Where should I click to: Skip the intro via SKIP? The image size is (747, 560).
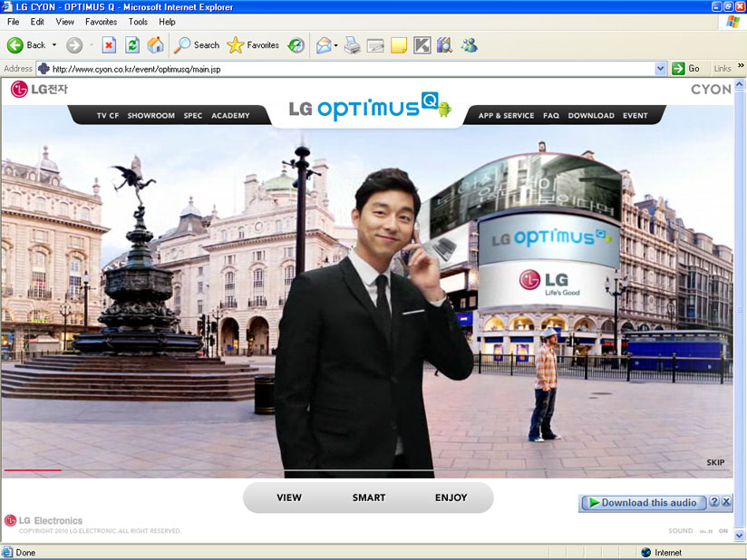(x=715, y=462)
